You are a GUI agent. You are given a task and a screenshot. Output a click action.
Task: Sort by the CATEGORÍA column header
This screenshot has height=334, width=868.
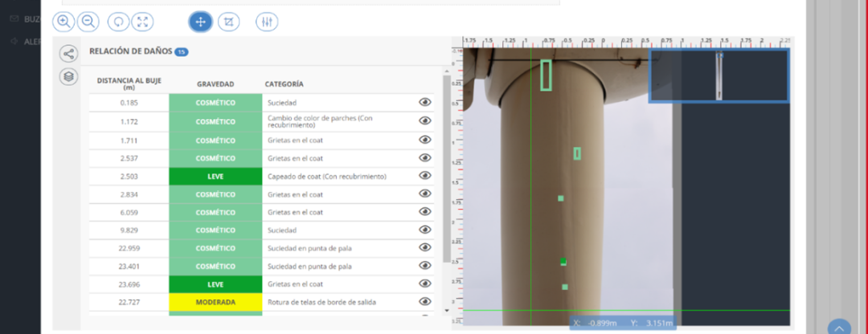tap(284, 83)
